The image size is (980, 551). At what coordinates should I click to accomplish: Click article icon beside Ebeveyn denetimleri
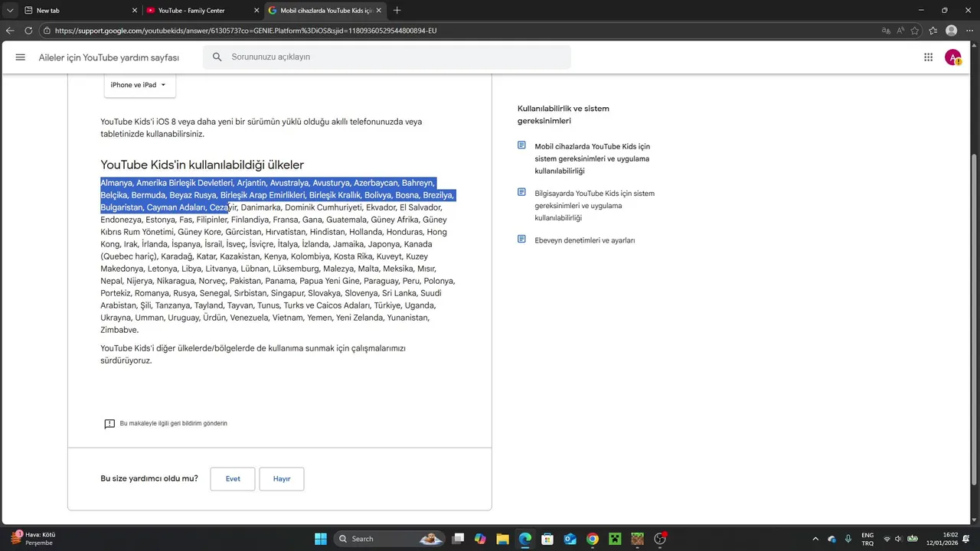tap(521, 240)
